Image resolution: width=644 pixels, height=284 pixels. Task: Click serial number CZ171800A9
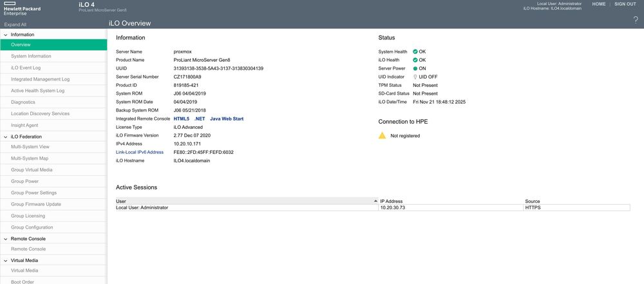[x=187, y=77]
